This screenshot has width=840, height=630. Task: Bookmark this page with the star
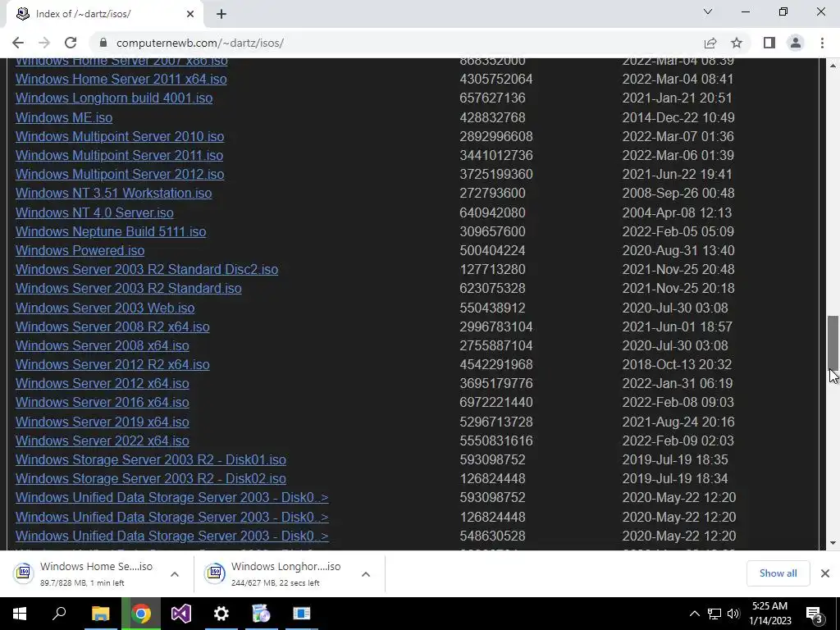pyautogui.click(x=737, y=43)
